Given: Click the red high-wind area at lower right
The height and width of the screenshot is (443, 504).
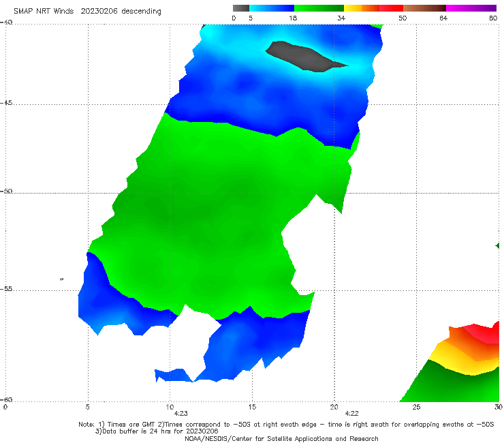Looking at the screenshot, I should click(486, 333).
